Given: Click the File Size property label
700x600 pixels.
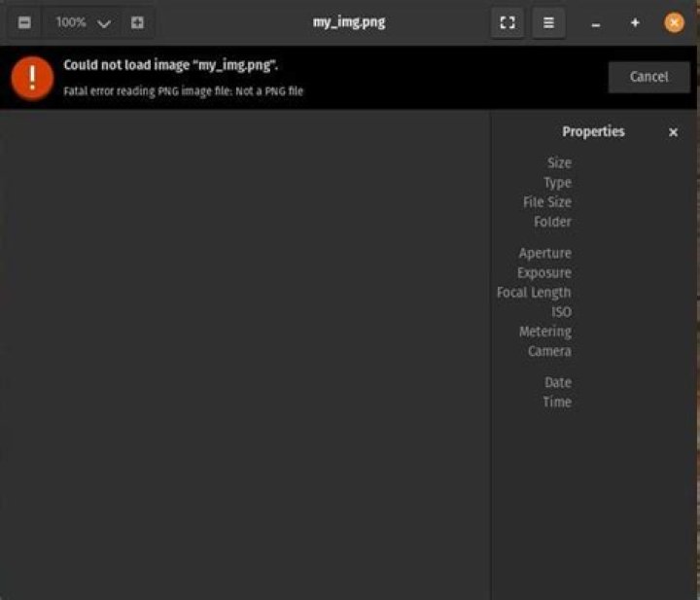Looking at the screenshot, I should (547, 202).
